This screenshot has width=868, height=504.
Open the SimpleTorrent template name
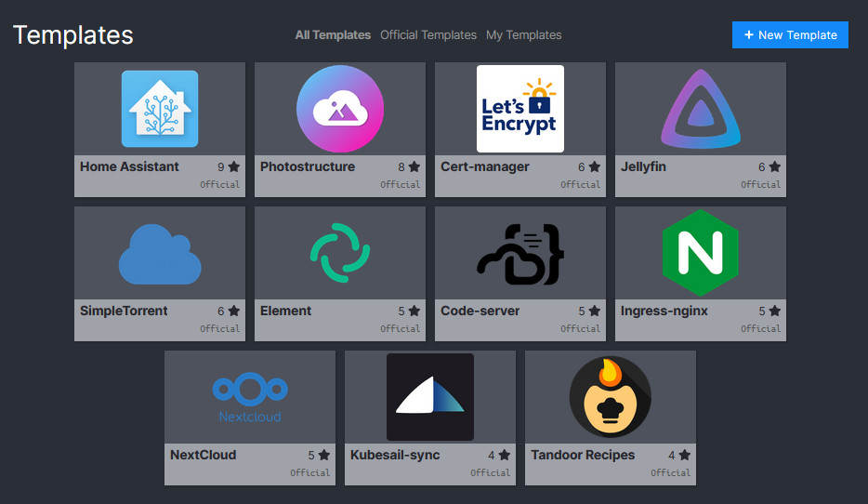click(124, 311)
